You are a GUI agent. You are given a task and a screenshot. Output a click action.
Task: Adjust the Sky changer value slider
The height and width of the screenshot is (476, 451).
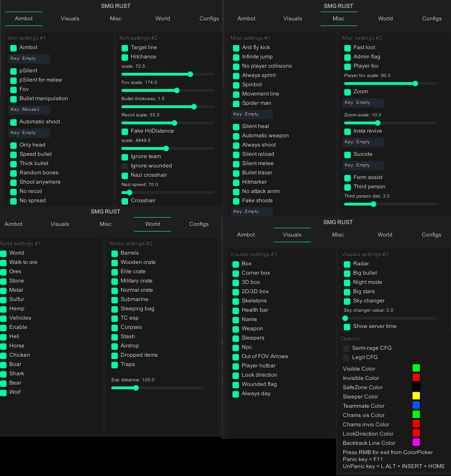pos(390,318)
